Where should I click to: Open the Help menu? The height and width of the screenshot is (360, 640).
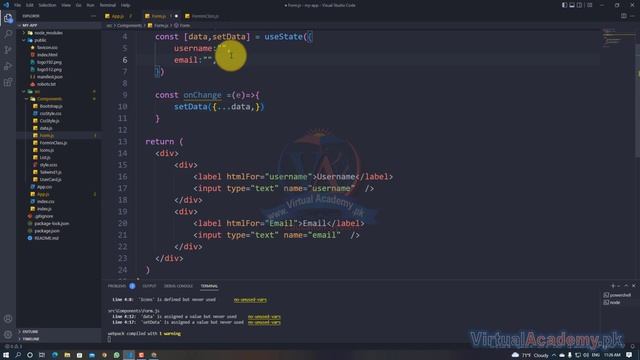[125, 5]
